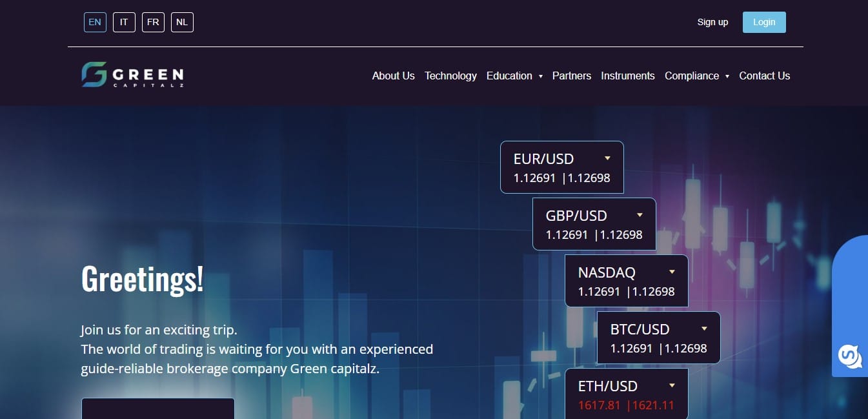The width and height of the screenshot is (868, 419).
Task: Click the Greetings! heading
Action: click(x=143, y=279)
